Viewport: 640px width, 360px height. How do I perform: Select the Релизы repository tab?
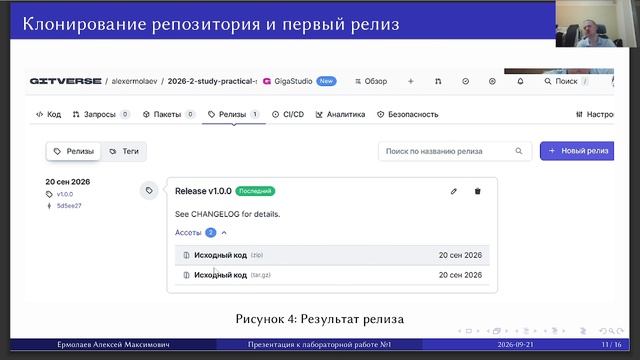point(233,114)
